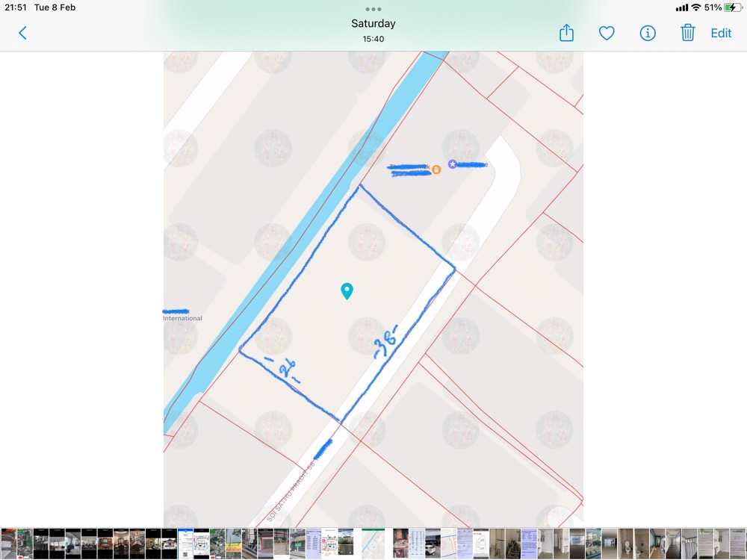This screenshot has height=560, width=747.
Task: Delete this photo using the trash icon
Action: coord(687,32)
